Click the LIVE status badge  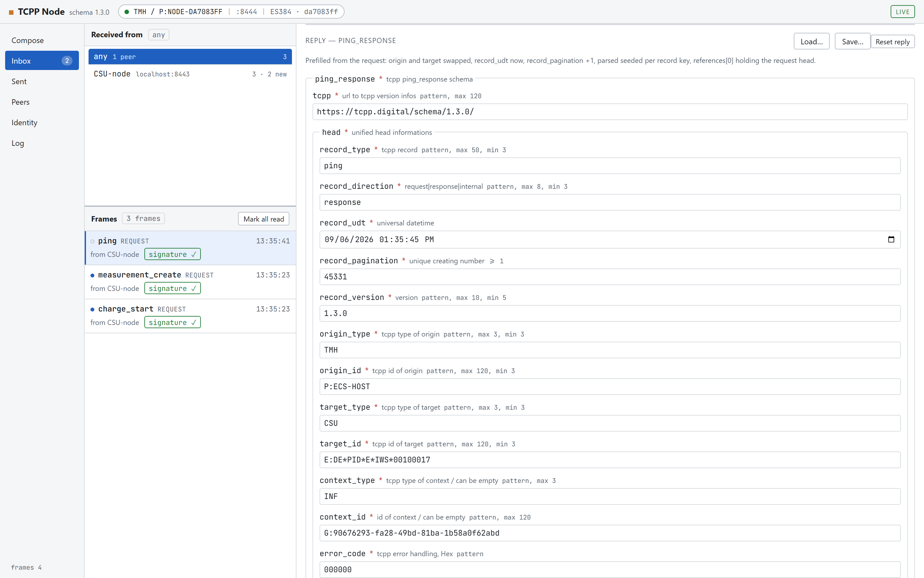[902, 12]
